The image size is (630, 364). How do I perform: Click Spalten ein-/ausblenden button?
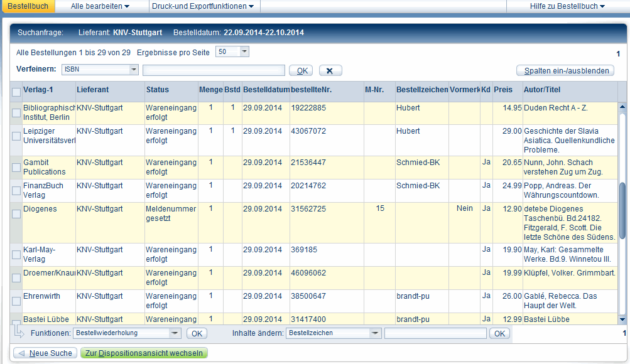tap(565, 70)
